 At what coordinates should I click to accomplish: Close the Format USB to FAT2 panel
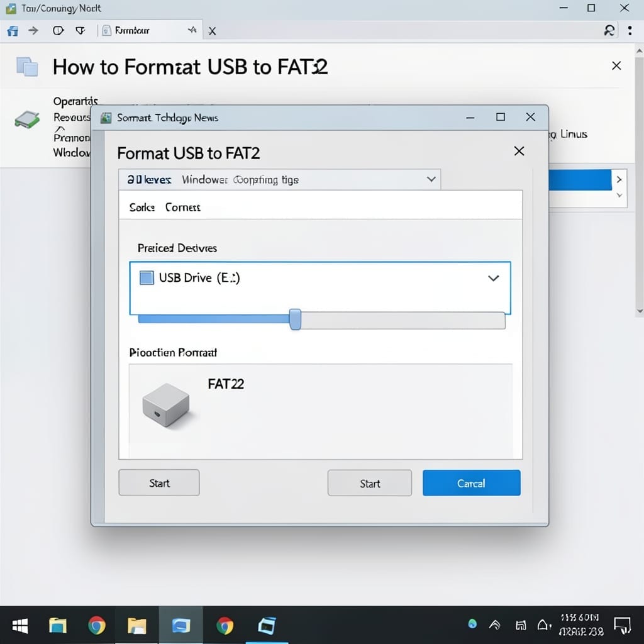pos(519,151)
